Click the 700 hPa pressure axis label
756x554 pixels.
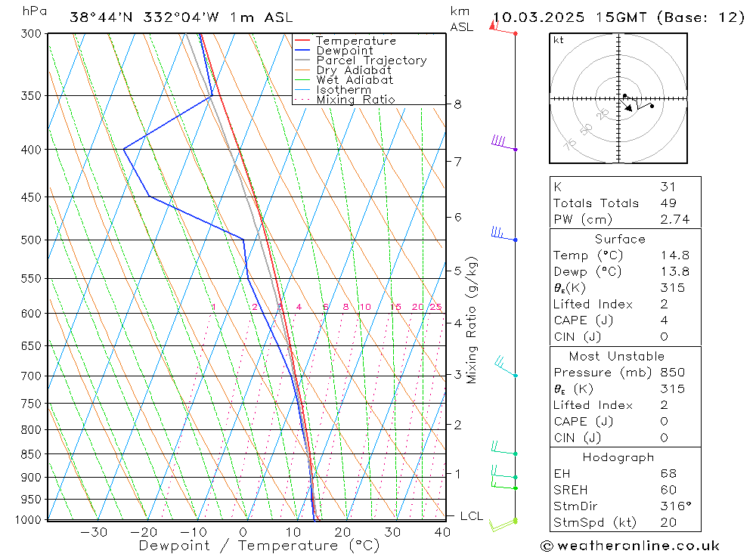tap(31, 376)
